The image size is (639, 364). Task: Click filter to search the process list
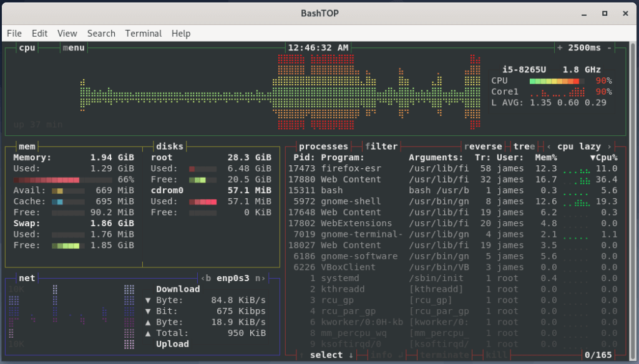click(x=382, y=146)
